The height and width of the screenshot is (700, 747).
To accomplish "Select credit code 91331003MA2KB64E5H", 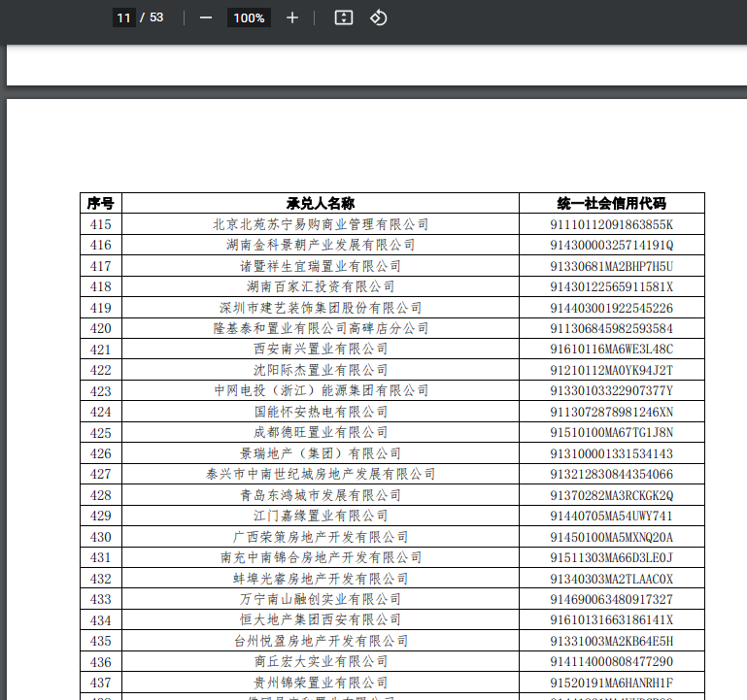I will pyautogui.click(x=612, y=641).
